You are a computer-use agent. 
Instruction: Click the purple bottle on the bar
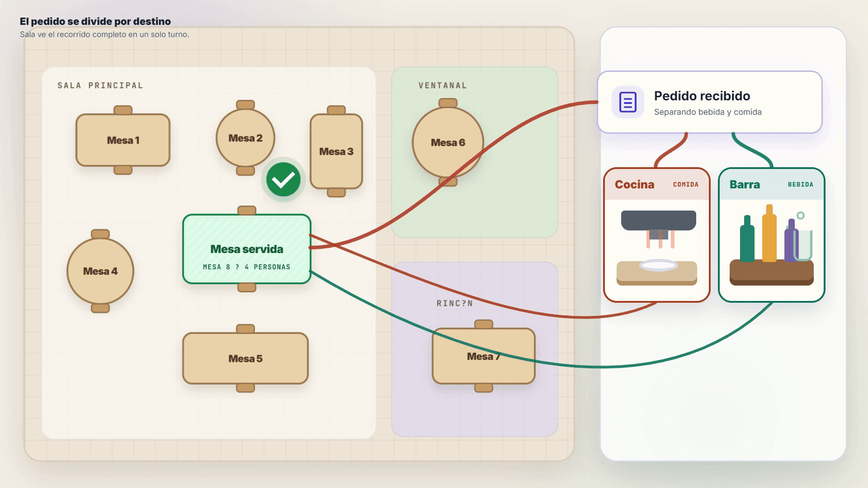click(791, 240)
